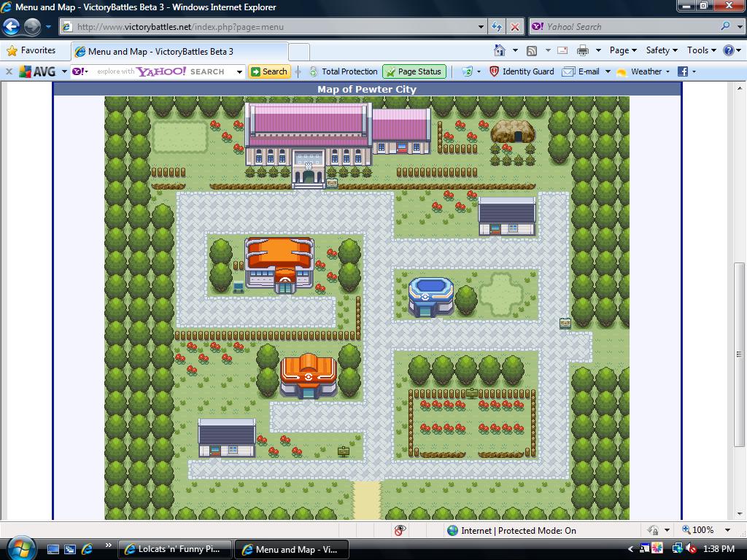747x560 pixels.
Task: Click the E-mail toolbar button
Action: pyautogui.click(x=581, y=71)
